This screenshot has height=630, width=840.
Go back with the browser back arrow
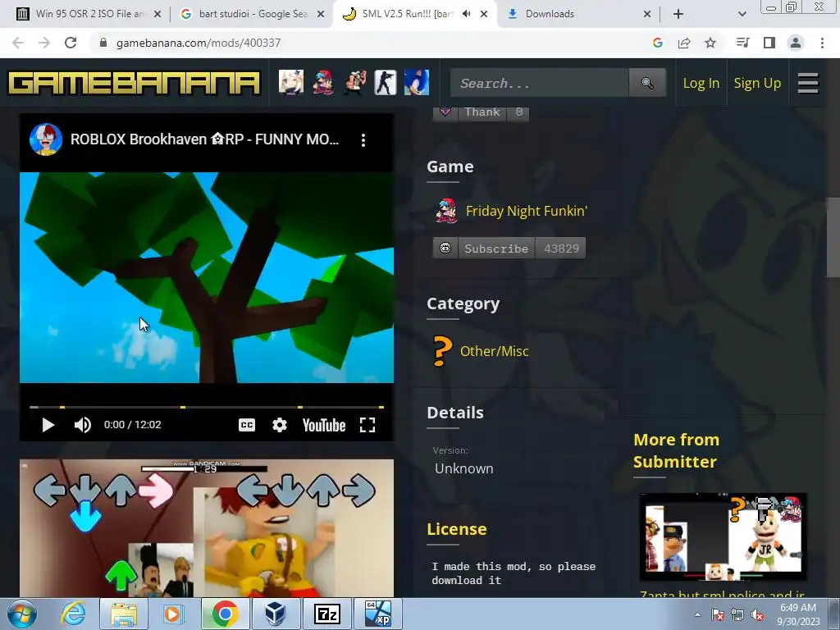coord(18,43)
